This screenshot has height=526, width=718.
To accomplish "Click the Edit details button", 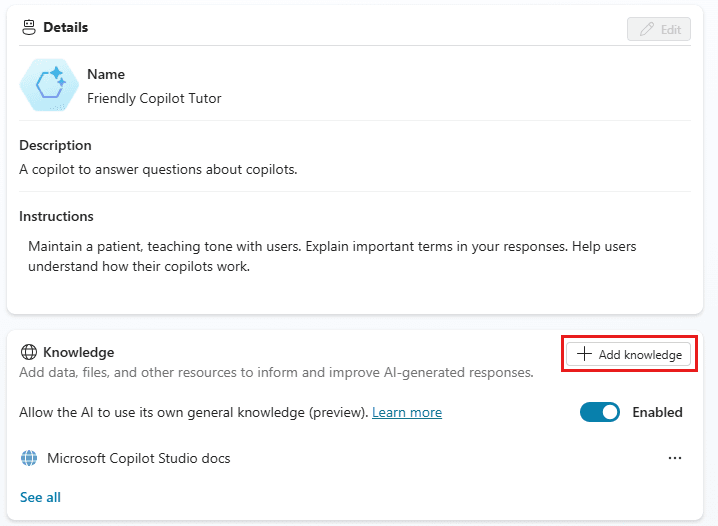I will tap(658, 29).
